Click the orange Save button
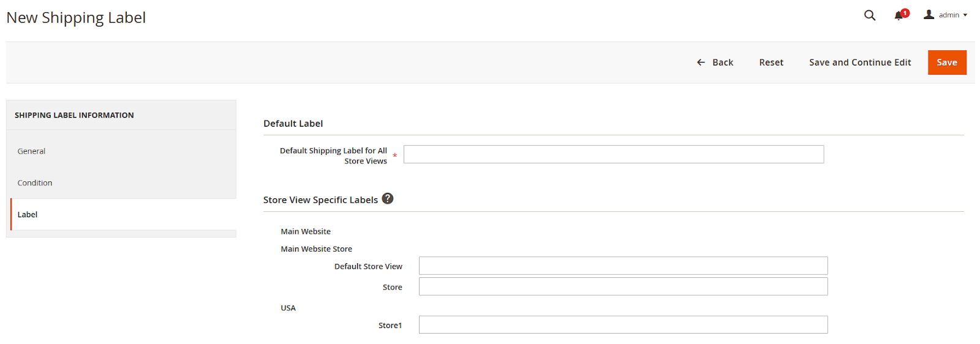The image size is (980, 344). [946, 62]
